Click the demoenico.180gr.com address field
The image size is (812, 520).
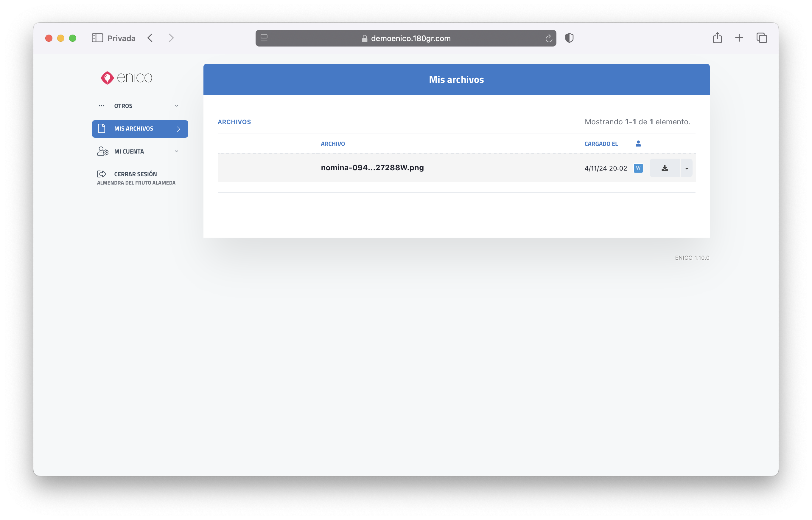tap(410, 38)
